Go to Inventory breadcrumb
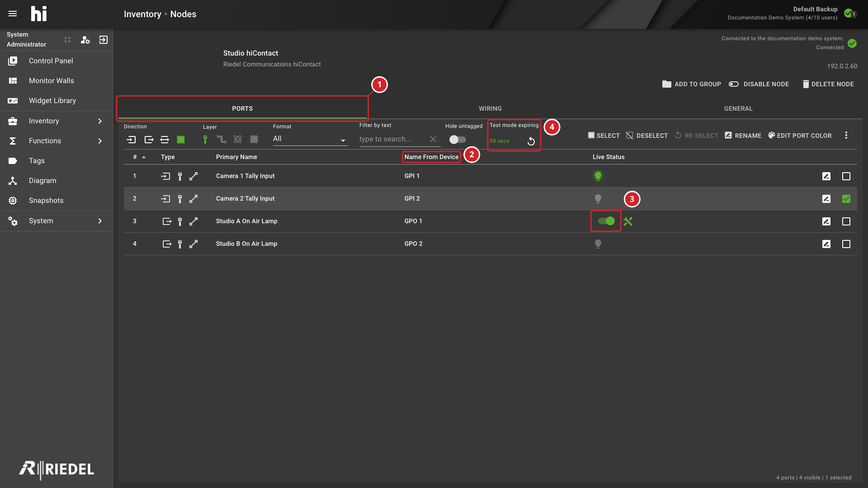 [x=142, y=14]
